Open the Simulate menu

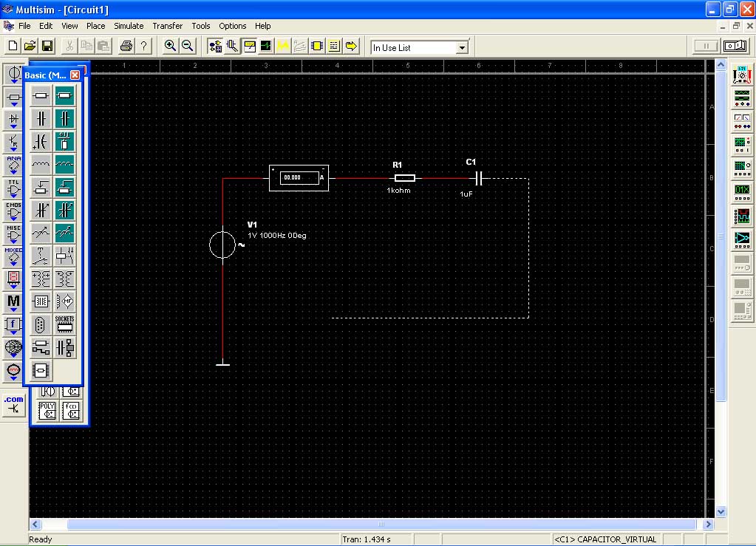pos(129,26)
